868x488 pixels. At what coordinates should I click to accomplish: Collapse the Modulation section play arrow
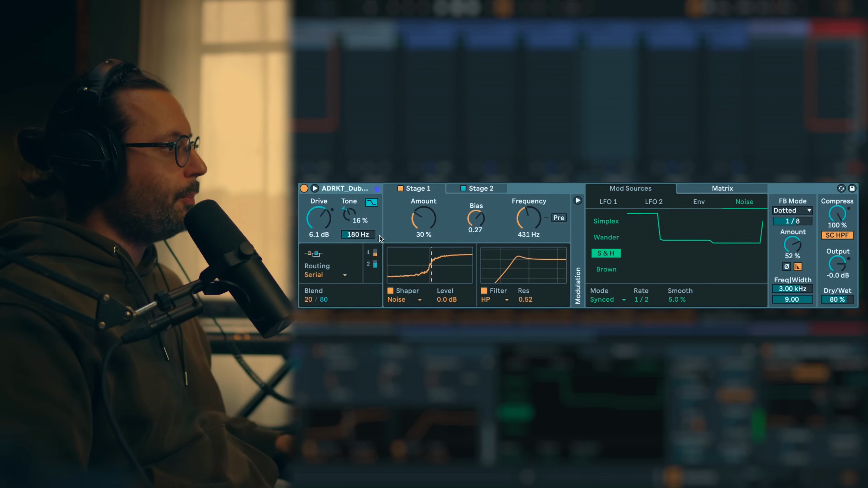(x=578, y=201)
